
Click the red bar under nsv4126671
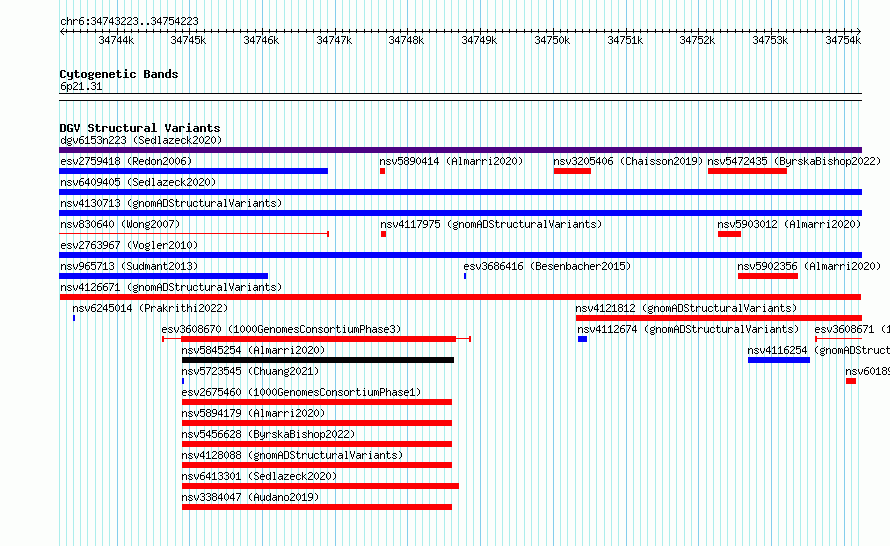coord(460,297)
